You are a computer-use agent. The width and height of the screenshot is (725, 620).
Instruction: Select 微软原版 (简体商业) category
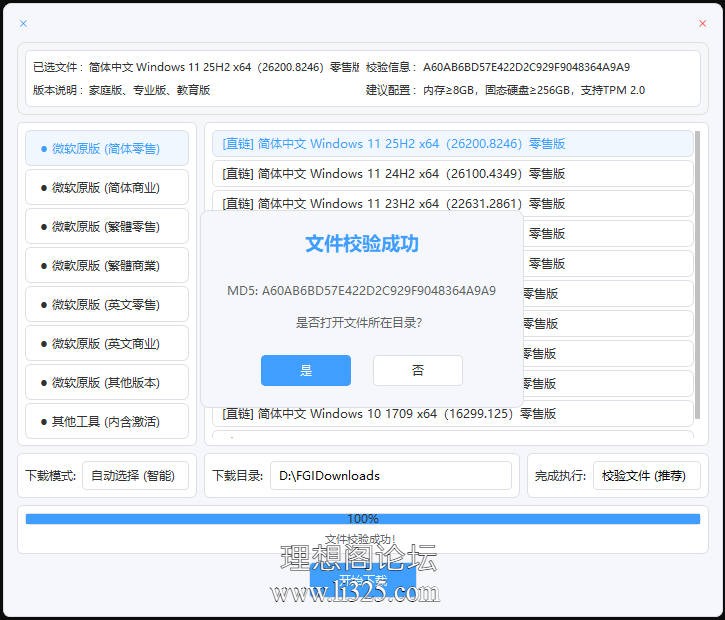[x=107, y=187]
